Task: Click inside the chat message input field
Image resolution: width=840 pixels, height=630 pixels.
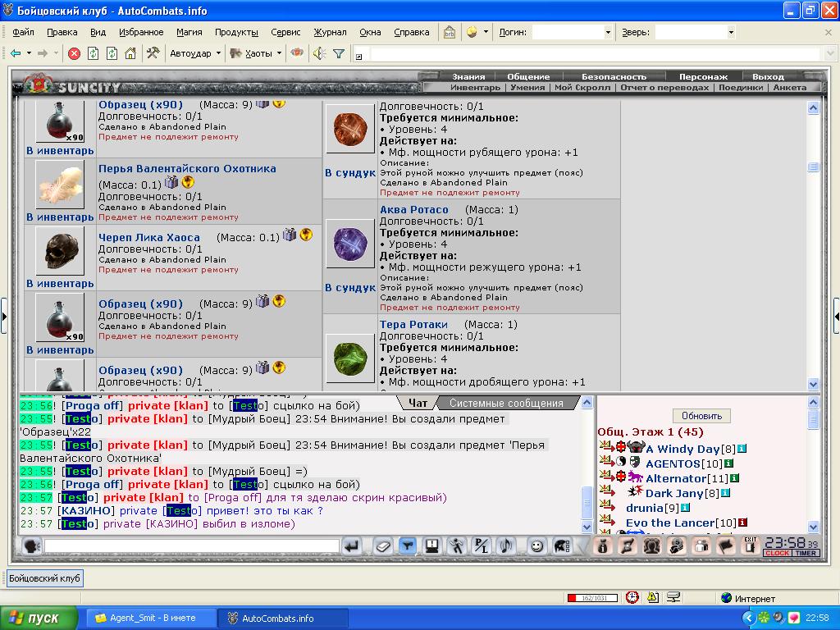Action: 192,546
